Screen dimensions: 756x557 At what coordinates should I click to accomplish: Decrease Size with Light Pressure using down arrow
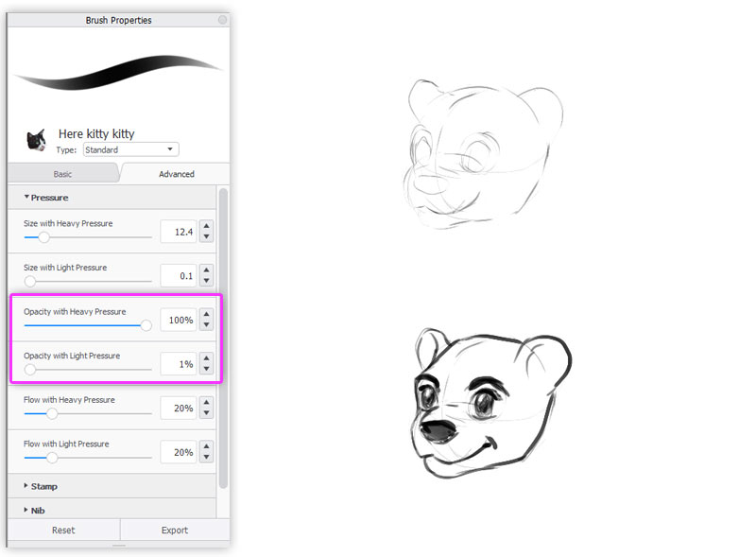point(206,281)
